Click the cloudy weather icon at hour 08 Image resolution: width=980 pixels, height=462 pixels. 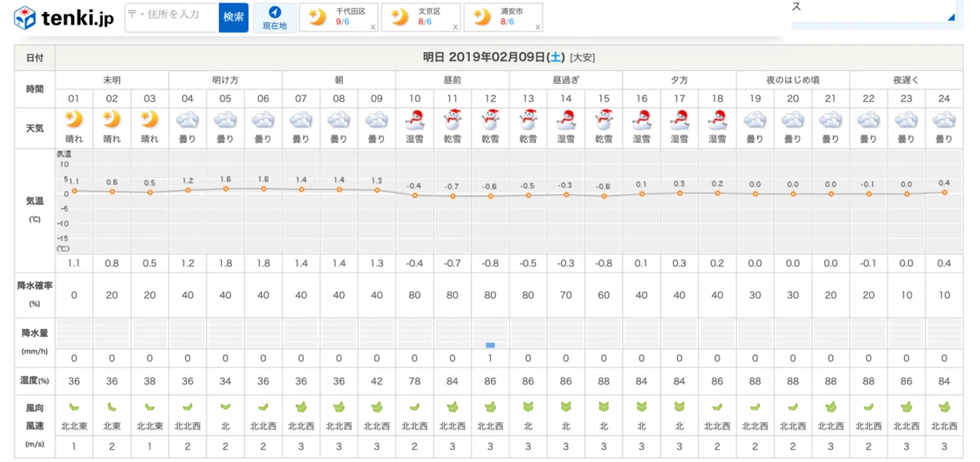pyautogui.click(x=339, y=120)
